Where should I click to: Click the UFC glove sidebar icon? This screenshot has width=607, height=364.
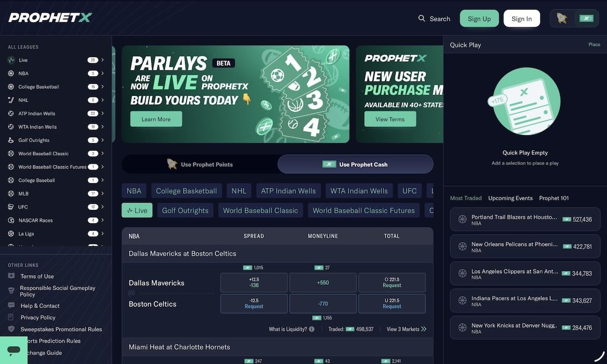point(11,207)
